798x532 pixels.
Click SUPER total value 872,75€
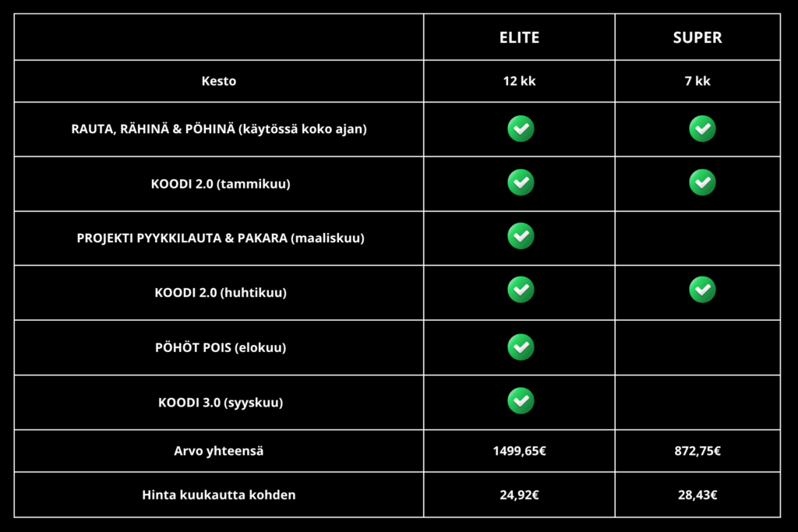point(697,450)
